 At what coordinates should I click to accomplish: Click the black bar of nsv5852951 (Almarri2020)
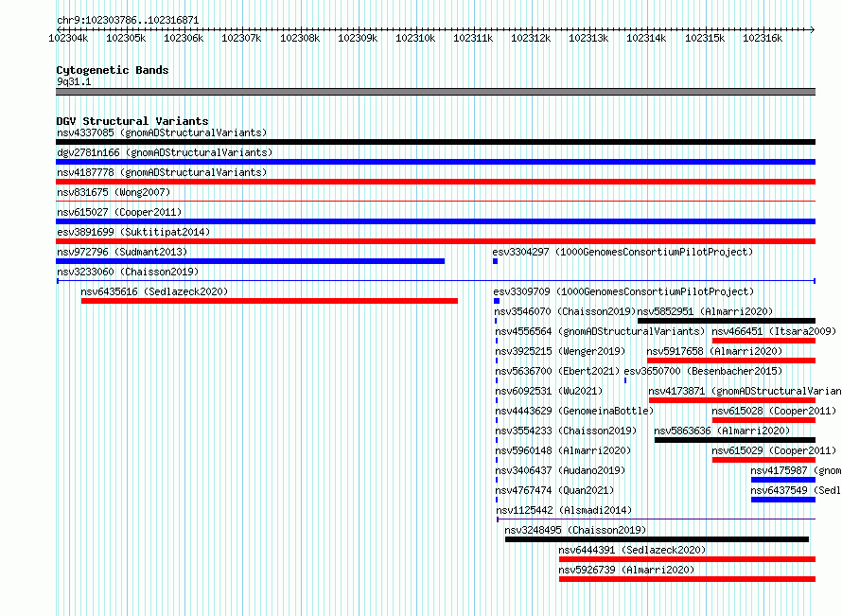click(x=727, y=321)
